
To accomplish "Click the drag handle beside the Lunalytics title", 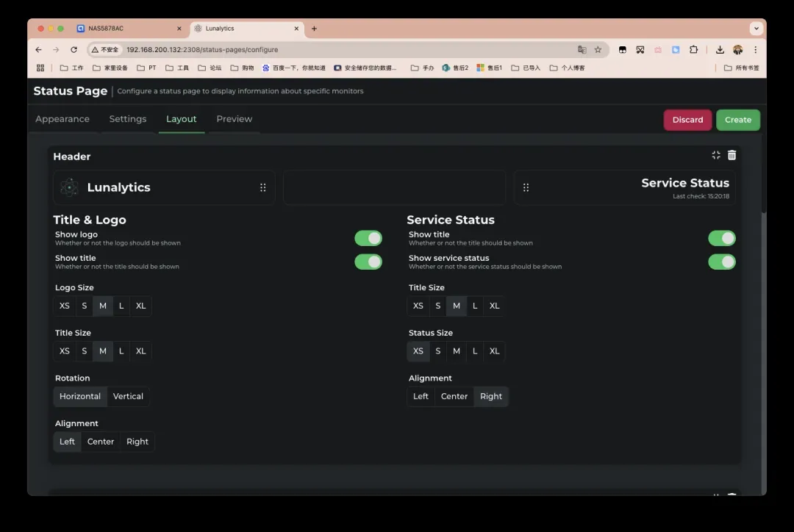I will 263,187.
